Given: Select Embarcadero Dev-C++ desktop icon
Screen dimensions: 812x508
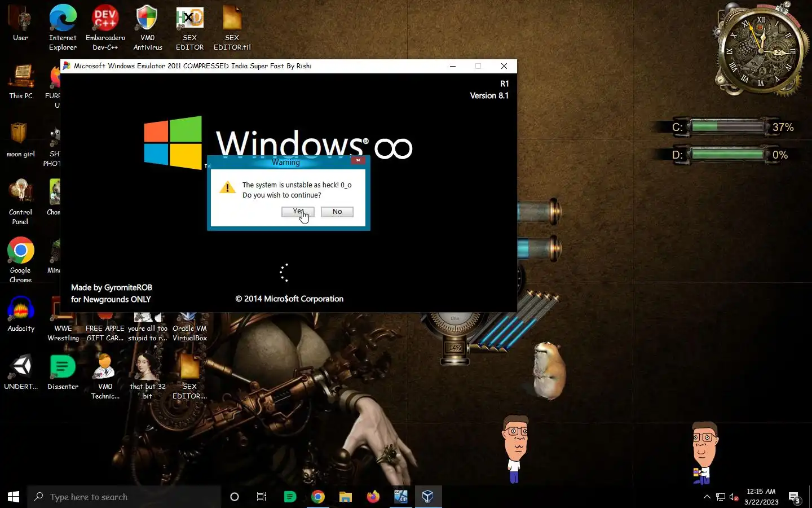Looking at the screenshot, I should 105,28.
